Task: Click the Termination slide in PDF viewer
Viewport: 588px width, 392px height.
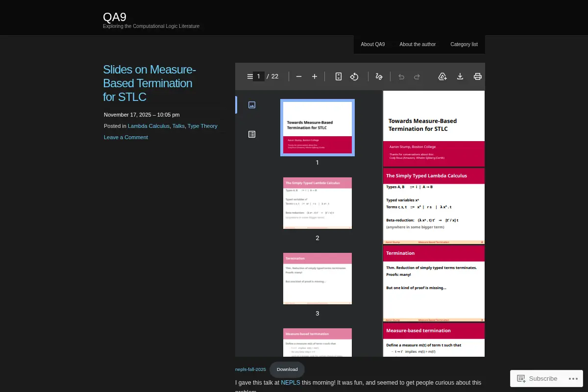Action: [434, 283]
